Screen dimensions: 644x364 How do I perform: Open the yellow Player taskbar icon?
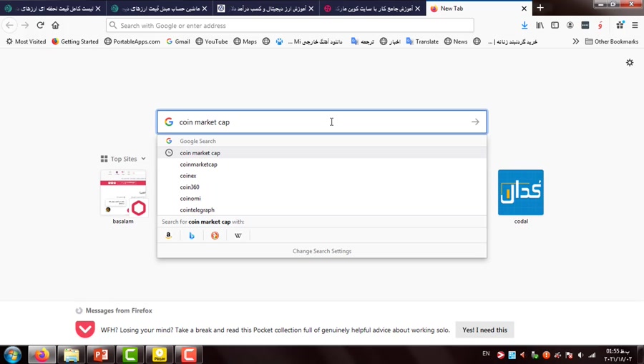tap(160, 355)
